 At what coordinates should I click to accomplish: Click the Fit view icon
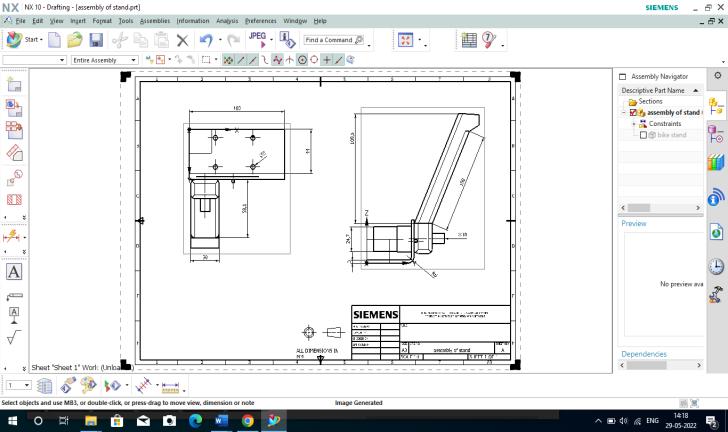coord(405,40)
